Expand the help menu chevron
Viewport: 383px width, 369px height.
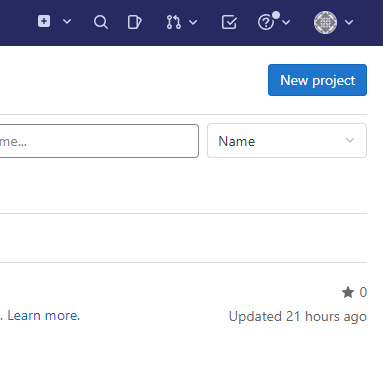point(286,22)
